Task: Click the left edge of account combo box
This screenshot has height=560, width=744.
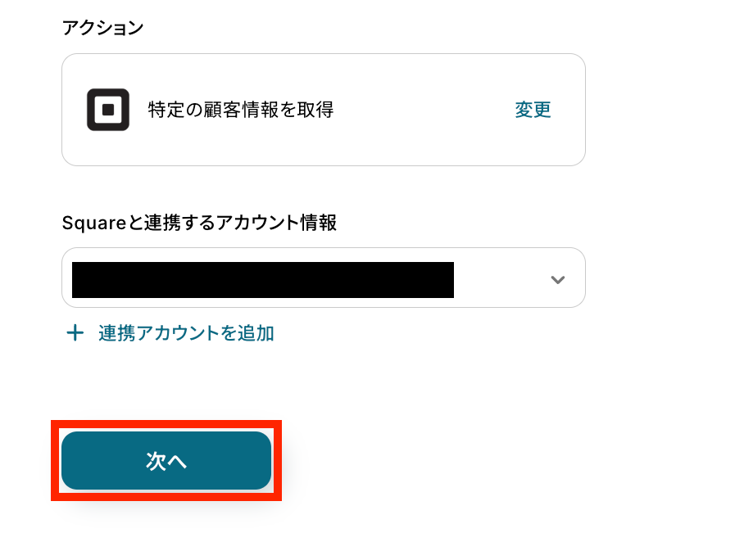Action: pyautogui.click(x=67, y=279)
